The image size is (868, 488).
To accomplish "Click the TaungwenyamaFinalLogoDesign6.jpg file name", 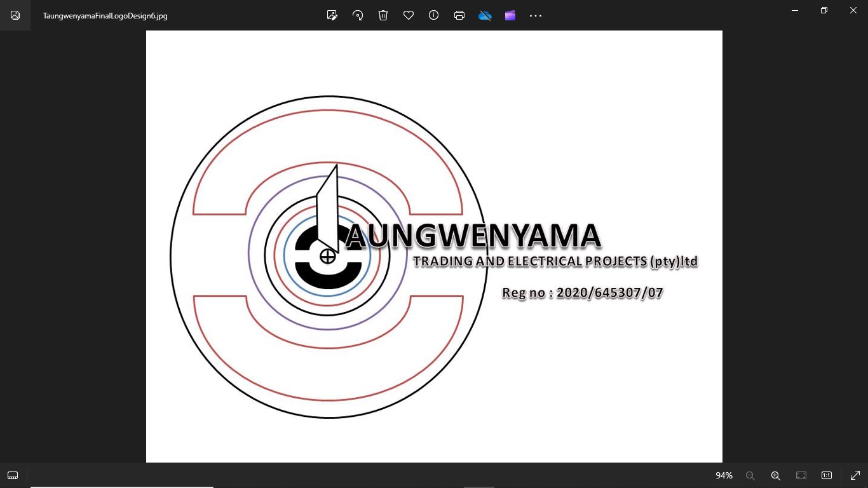I will pyautogui.click(x=105, y=16).
